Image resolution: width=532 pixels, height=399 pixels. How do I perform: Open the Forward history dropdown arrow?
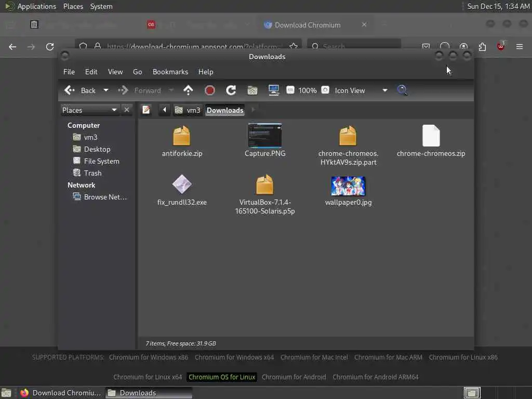(x=171, y=90)
